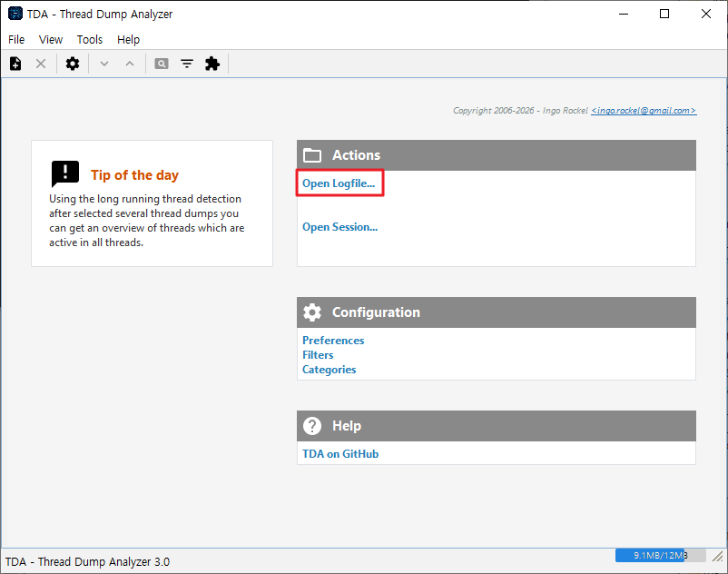Click the TDA application icon in title bar

click(15, 14)
